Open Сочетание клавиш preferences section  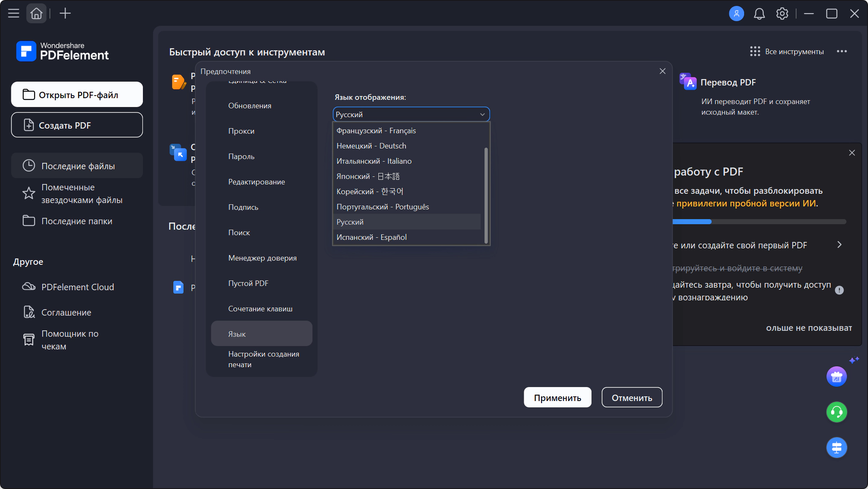click(261, 309)
